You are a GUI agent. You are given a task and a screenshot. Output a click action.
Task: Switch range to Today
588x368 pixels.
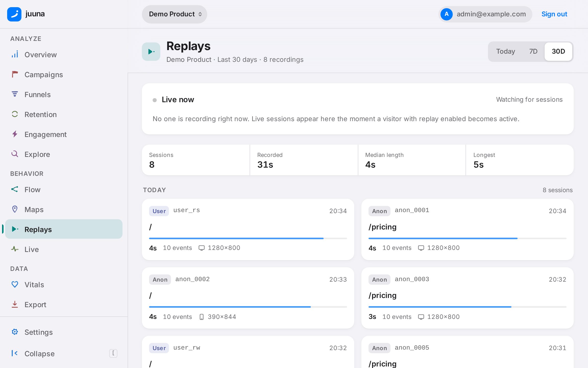click(506, 51)
